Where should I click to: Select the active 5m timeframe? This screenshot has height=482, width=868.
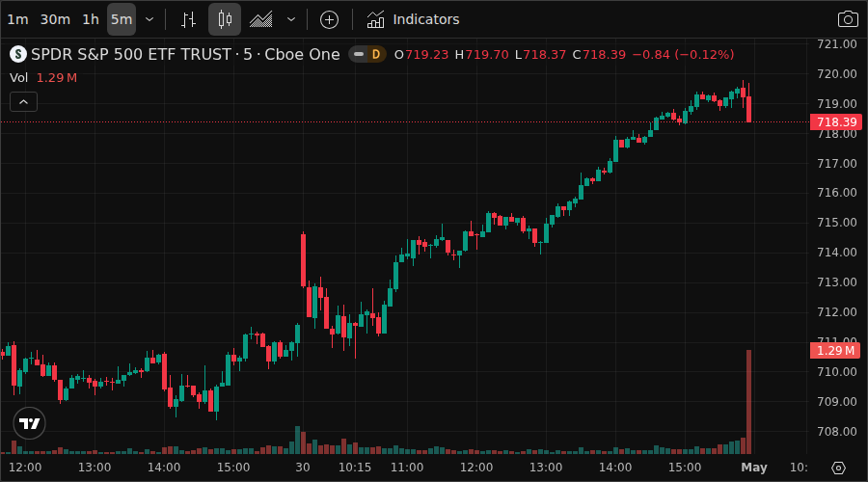pyautogui.click(x=122, y=19)
